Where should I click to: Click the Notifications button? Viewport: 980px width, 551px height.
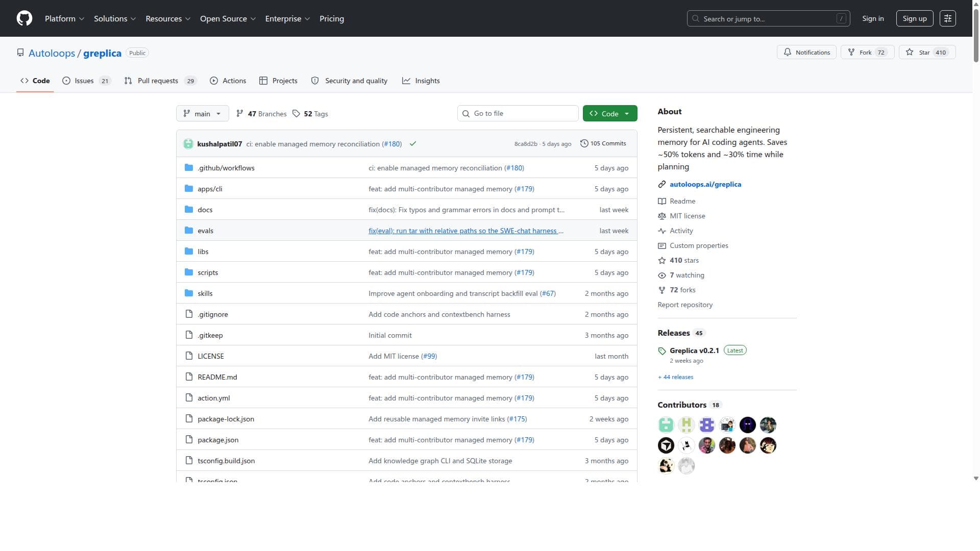pyautogui.click(x=806, y=52)
